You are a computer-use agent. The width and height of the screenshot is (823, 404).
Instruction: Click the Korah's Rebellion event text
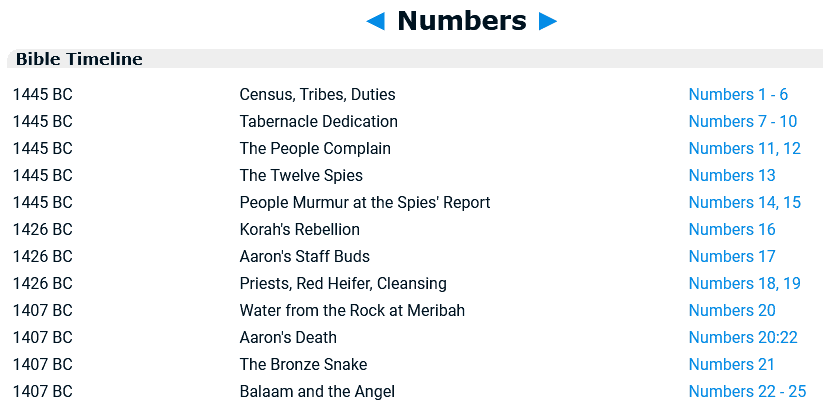[299, 230]
